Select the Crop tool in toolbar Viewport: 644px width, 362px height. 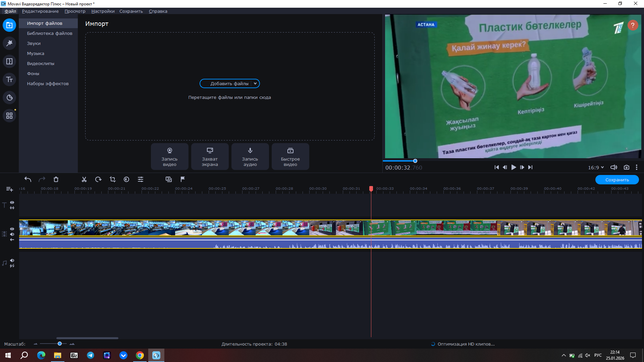click(112, 180)
